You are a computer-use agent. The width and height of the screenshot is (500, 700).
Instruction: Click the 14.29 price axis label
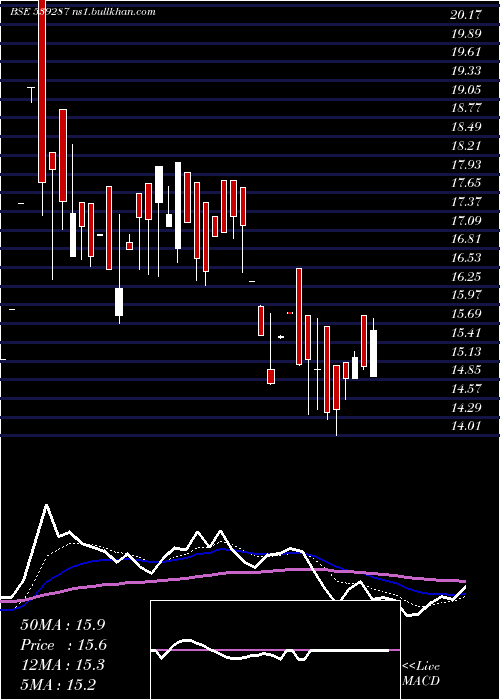pyautogui.click(x=466, y=408)
